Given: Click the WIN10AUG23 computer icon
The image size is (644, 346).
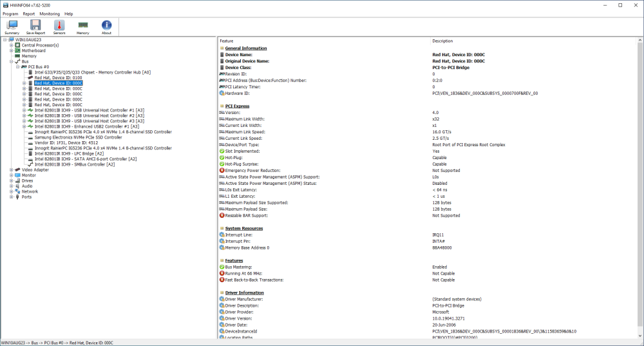Looking at the screenshot, I should click(11, 40).
